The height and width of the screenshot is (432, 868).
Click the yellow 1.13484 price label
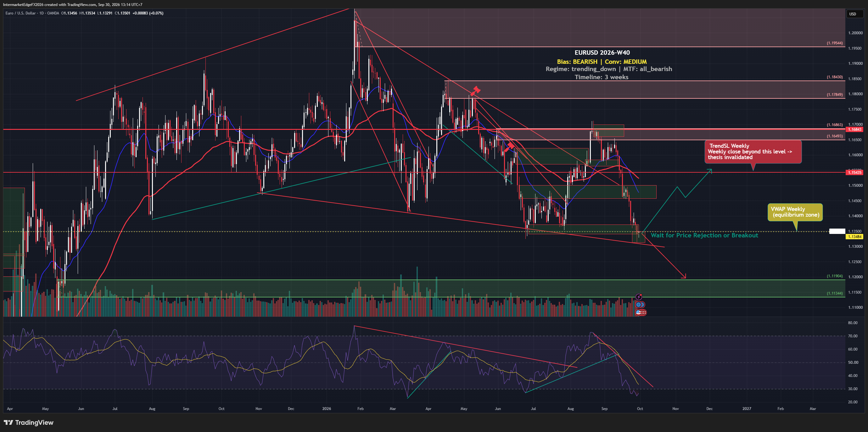854,237
